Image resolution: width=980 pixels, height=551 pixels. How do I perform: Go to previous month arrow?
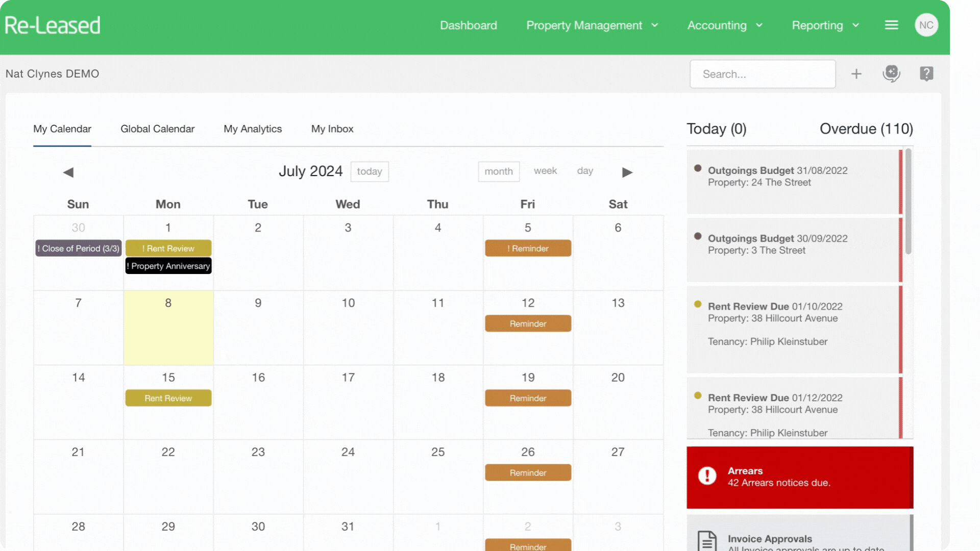point(68,172)
